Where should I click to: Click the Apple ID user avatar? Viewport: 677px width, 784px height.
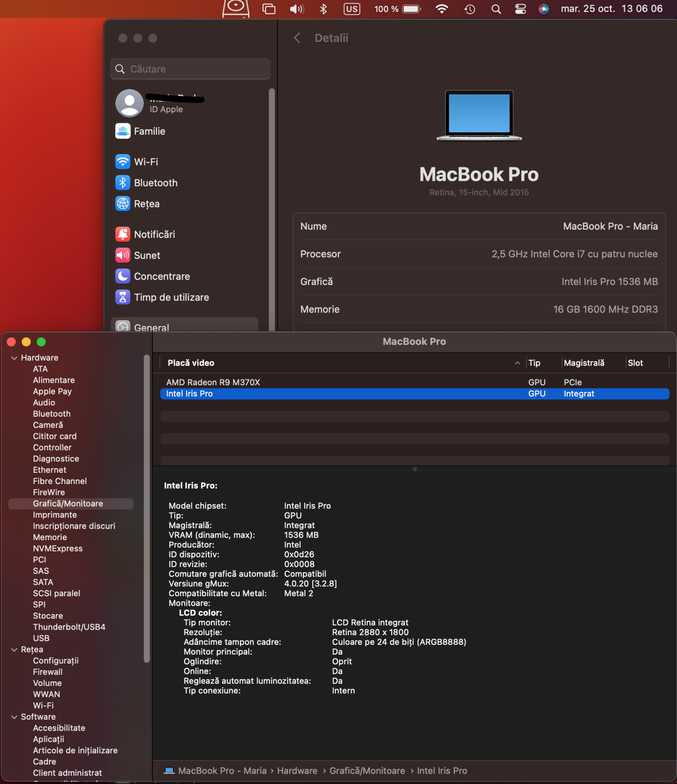(129, 103)
